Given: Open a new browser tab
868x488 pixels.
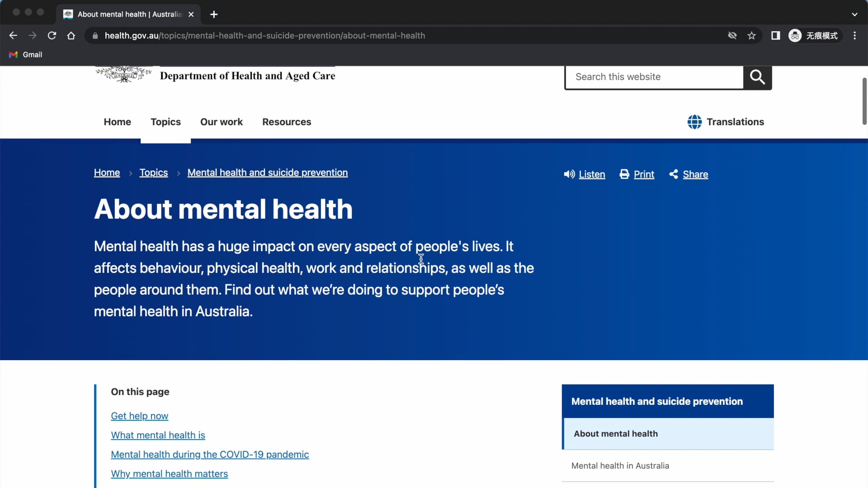Looking at the screenshot, I should tap(214, 14).
